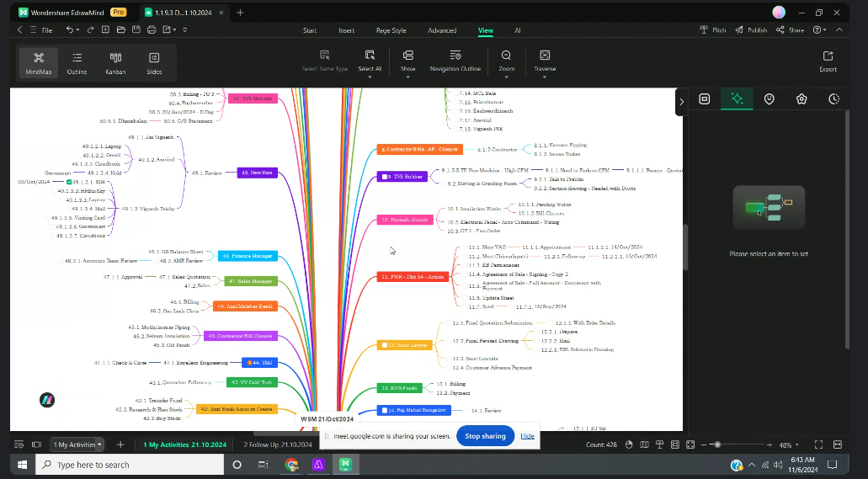
Task: Open the Kanban view
Action: (x=115, y=63)
